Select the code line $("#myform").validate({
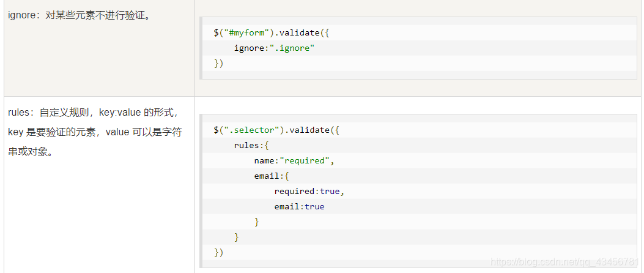This screenshot has width=644, height=273. click(272, 33)
